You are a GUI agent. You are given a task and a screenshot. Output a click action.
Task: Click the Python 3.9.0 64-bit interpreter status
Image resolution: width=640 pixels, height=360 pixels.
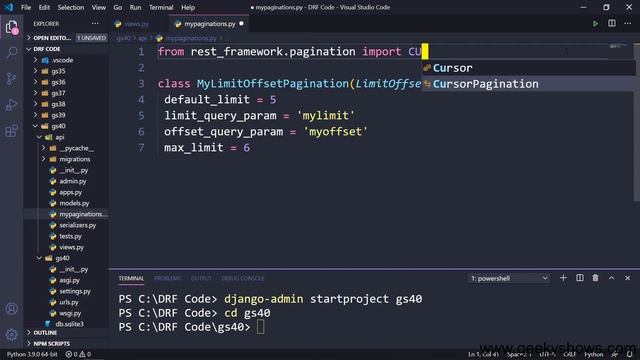(32, 354)
